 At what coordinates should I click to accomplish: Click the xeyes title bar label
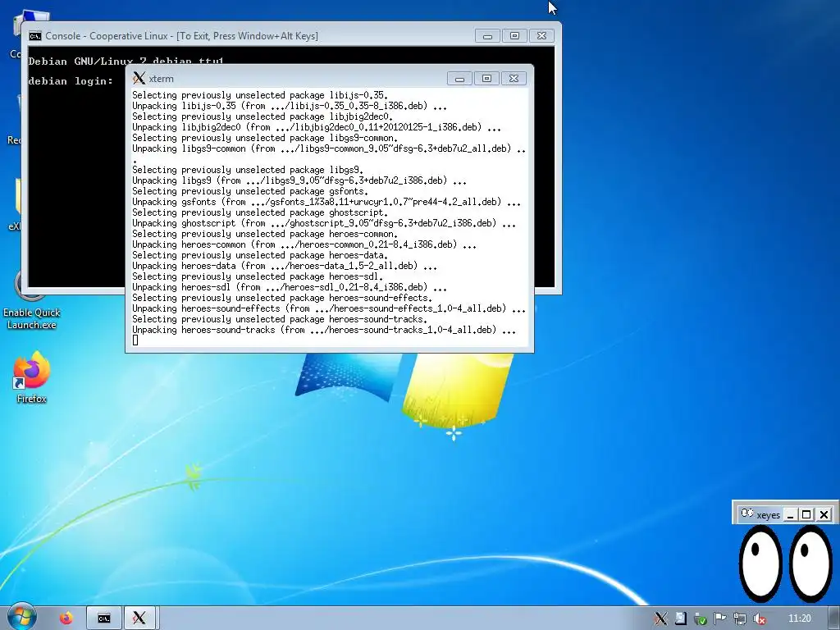768,515
